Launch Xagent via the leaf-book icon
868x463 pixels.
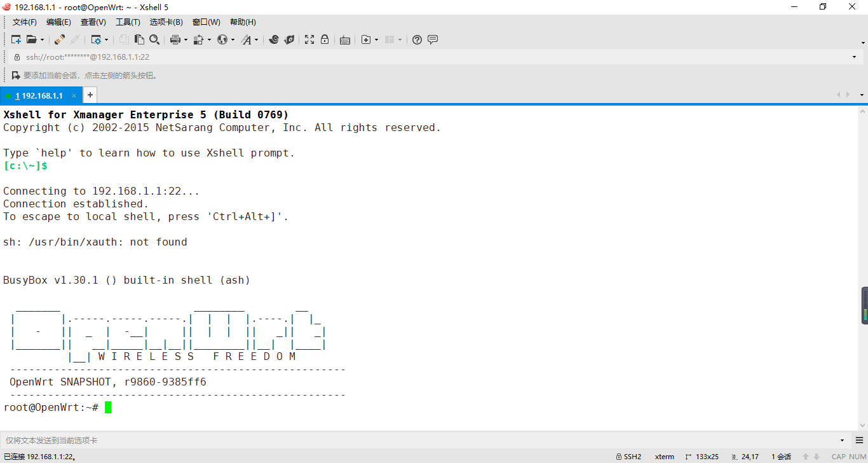(289, 39)
